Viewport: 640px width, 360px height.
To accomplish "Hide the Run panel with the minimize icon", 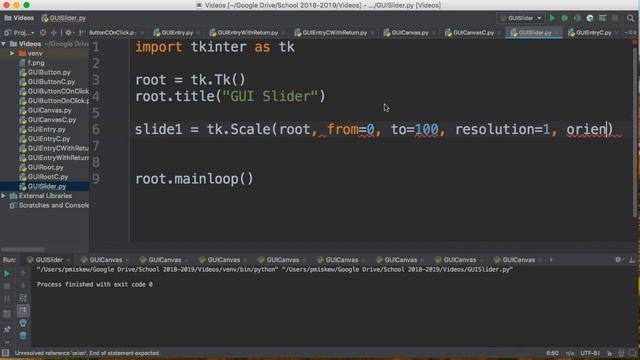I will click(632, 260).
